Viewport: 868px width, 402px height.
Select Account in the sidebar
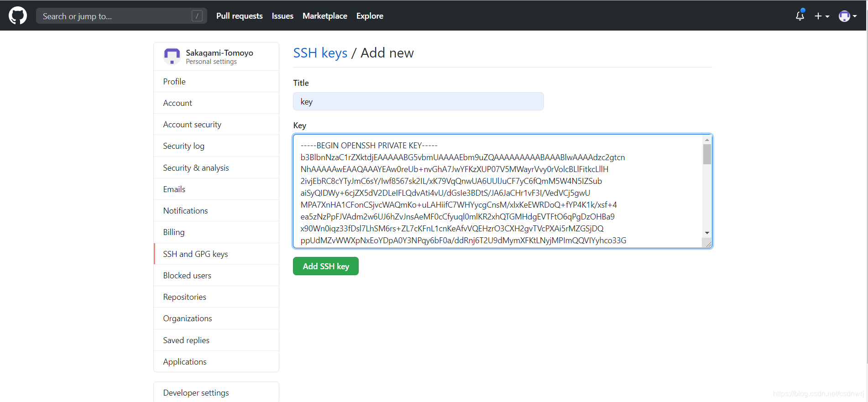pyautogui.click(x=216, y=103)
